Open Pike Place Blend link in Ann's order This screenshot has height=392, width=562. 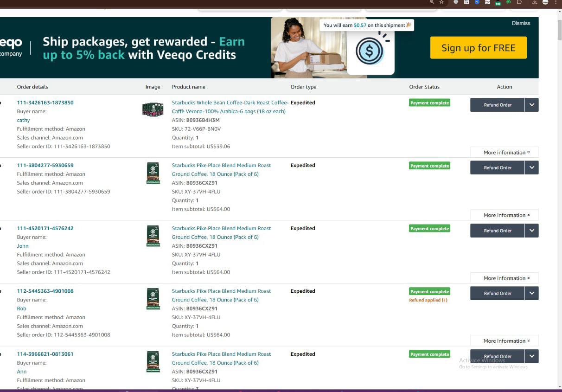coord(221,358)
